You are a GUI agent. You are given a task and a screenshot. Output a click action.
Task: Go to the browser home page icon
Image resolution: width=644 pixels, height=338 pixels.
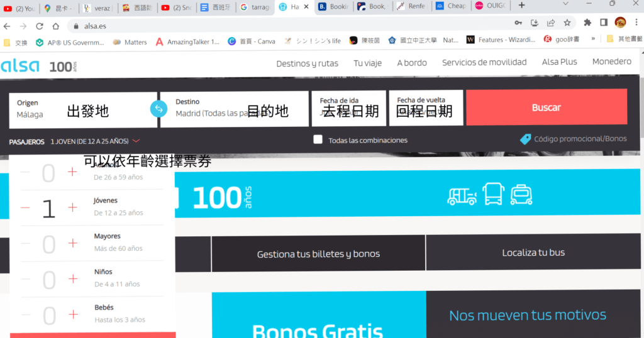point(56,26)
